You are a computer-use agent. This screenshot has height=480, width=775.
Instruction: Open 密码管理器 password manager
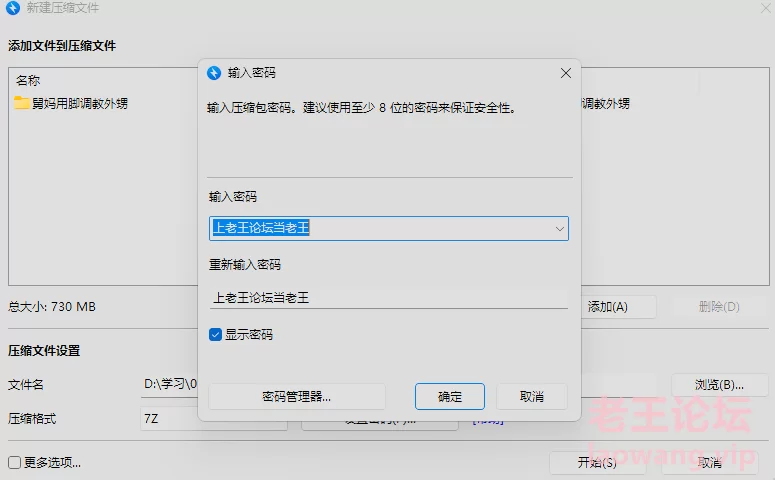point(297,396)
